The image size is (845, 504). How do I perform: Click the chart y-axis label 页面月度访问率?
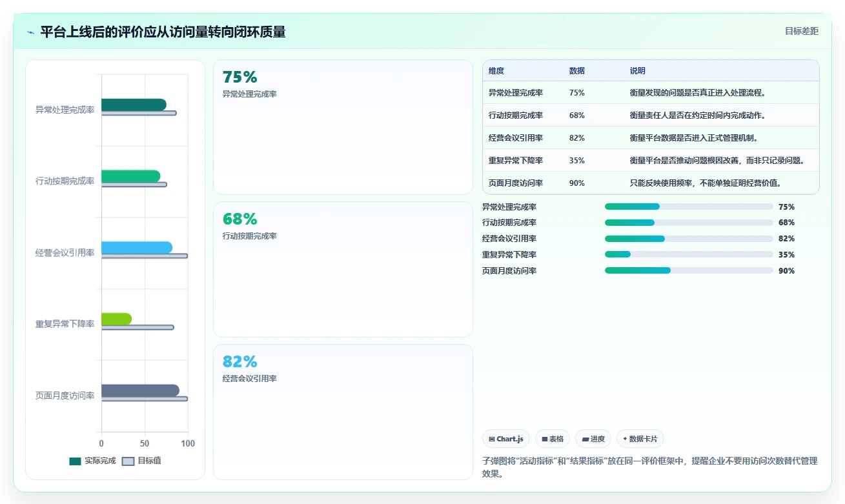[65, 396]
